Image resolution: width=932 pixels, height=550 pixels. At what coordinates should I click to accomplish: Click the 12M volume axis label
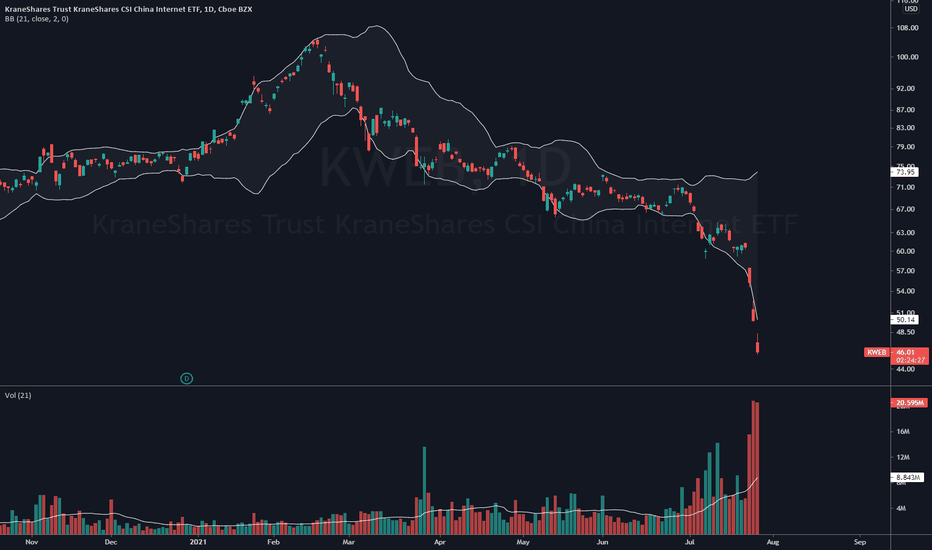pyautogui.click(x=903, y=457)
